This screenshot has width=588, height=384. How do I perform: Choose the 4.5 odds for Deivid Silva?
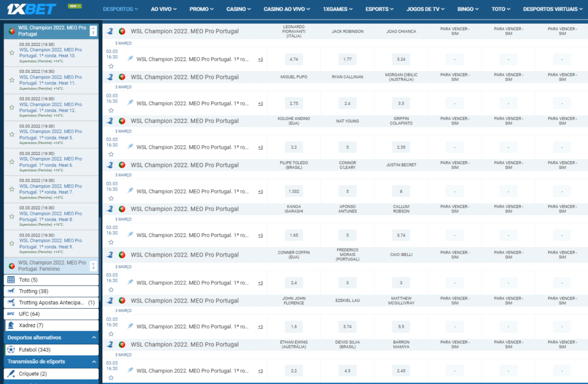[x=347, y=370]
